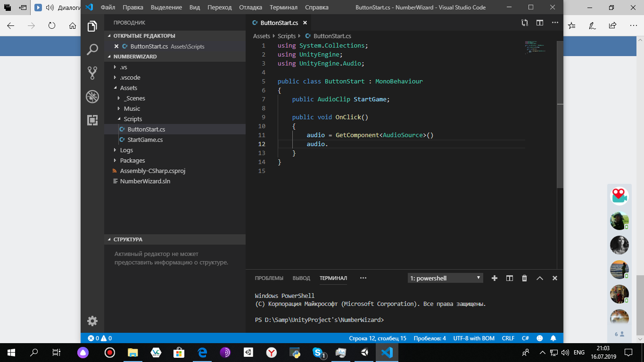This screenshot has width=644, height=362.
Task: Collapse the NUMBERWIZARD folder section
Action: tap(175, 57)
